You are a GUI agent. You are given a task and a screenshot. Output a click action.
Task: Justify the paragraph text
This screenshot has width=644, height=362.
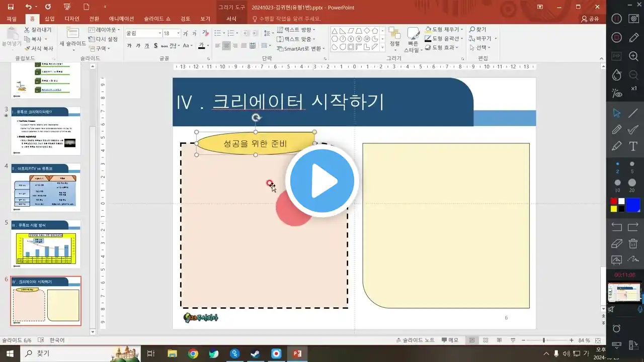244,46
